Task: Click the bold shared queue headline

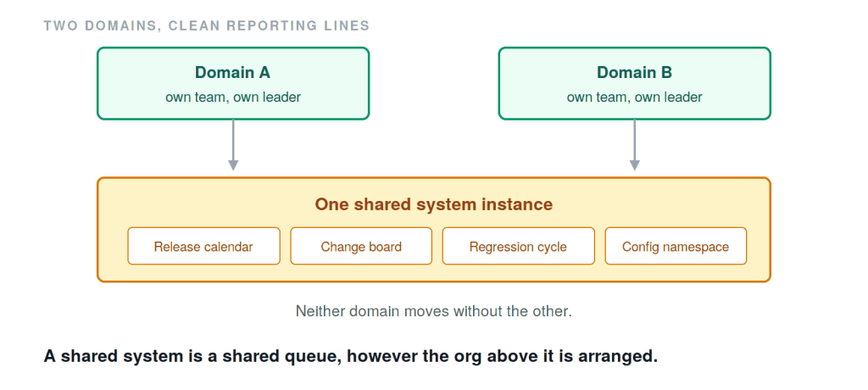Action: tap(351, 355)
